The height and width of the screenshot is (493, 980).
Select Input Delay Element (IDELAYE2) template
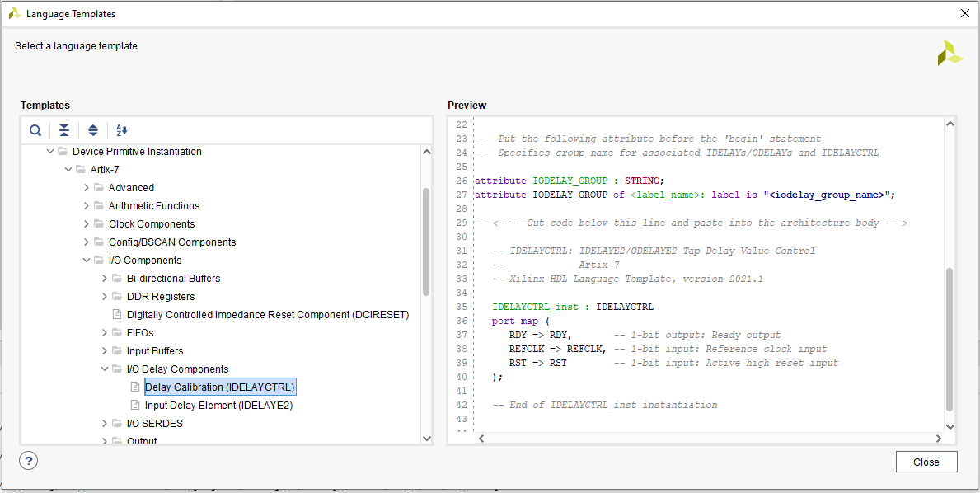click(x=218, y=405)
